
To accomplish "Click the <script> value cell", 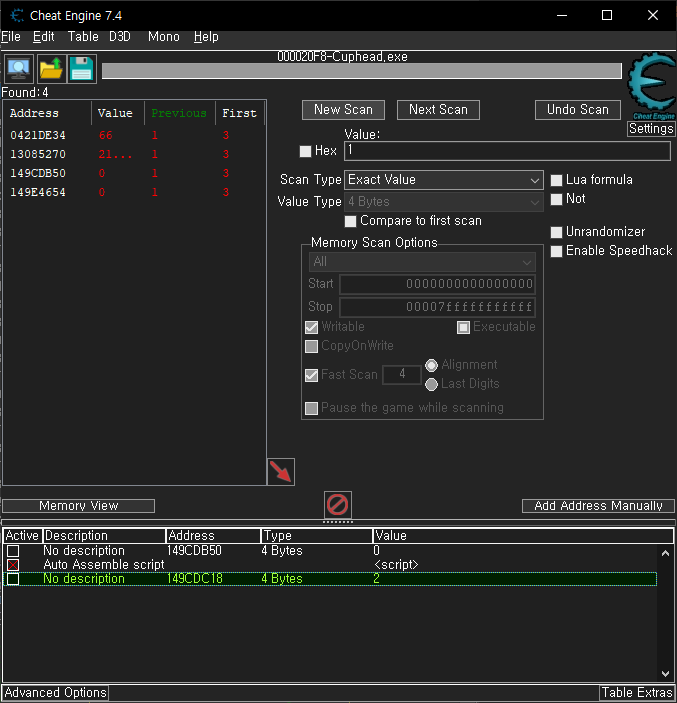I will pos(396,565).
